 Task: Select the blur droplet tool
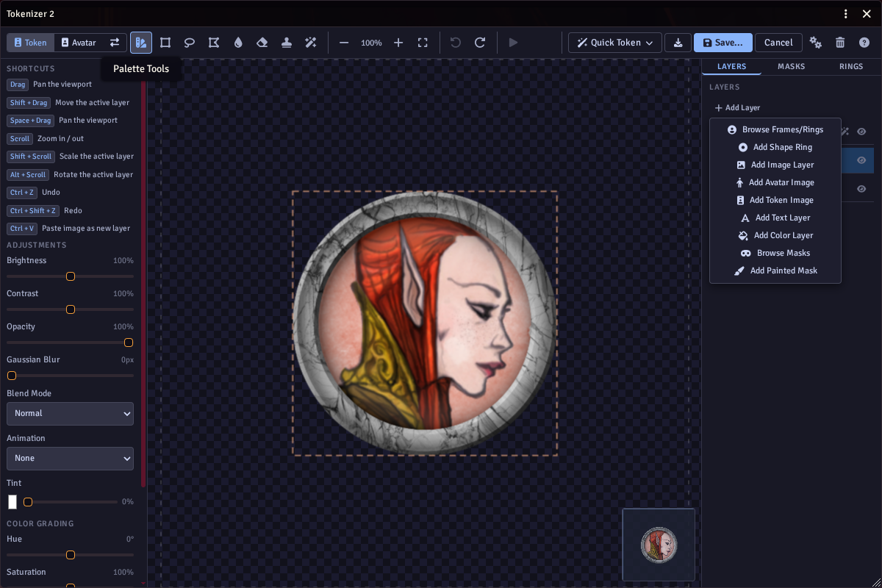tap(238, 43)
